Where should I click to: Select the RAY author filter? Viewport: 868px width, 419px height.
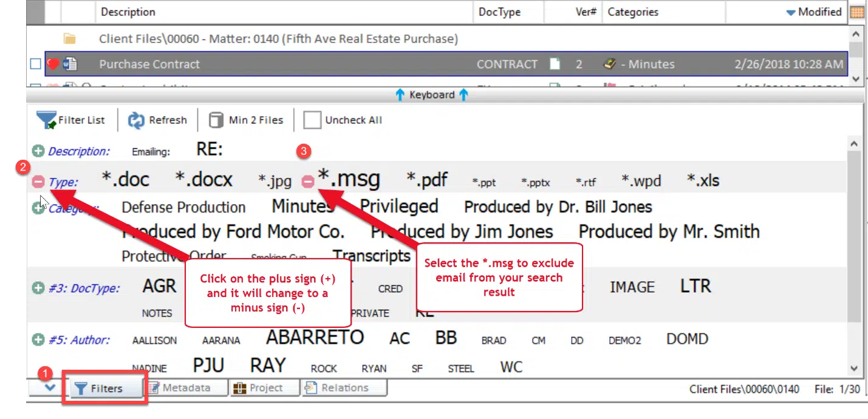[267, 366]
